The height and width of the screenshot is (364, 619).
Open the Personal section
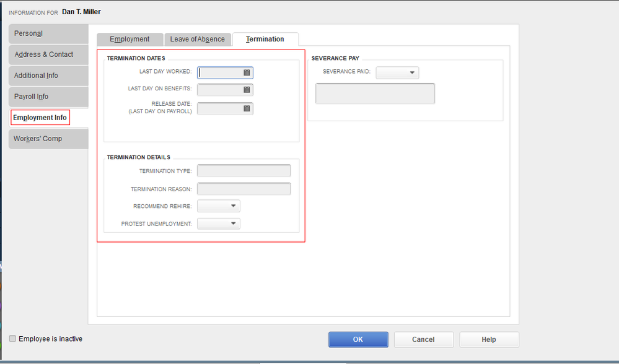click(48, 33)
